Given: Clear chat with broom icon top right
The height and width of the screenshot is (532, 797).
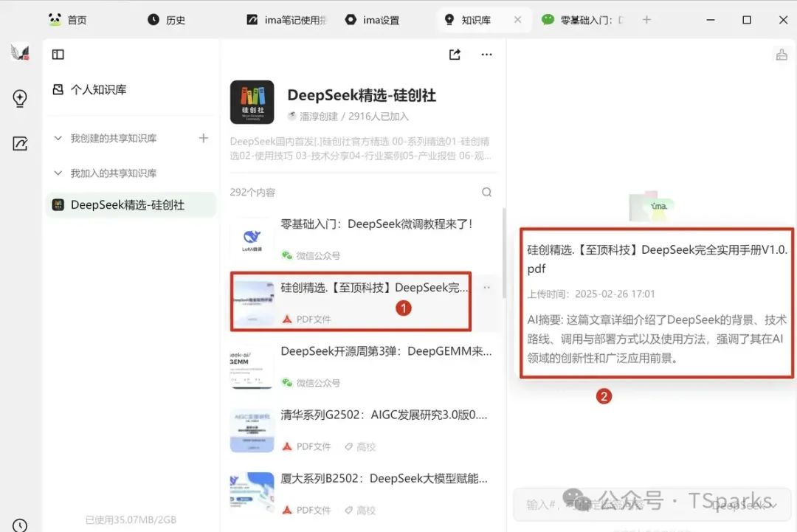Looking at the screenshot, I should pos(782,55).
